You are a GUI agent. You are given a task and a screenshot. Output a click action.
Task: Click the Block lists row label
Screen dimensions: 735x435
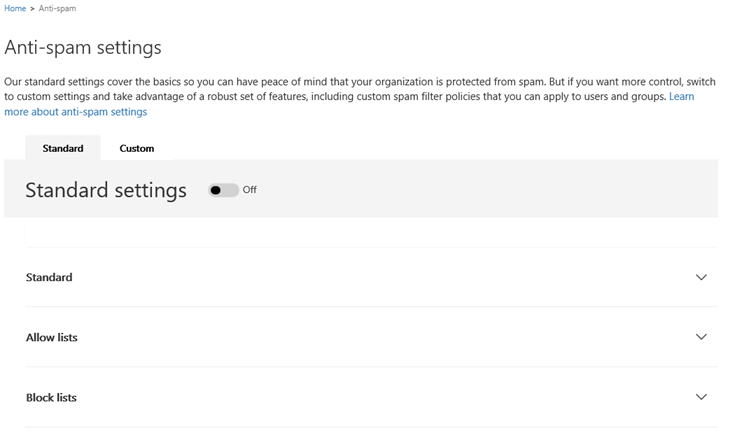click(51, 397)
